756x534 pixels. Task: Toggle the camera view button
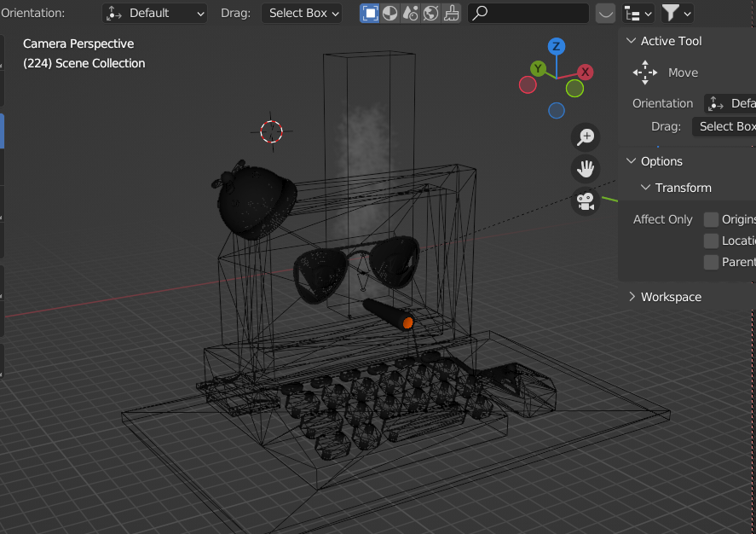586,201
